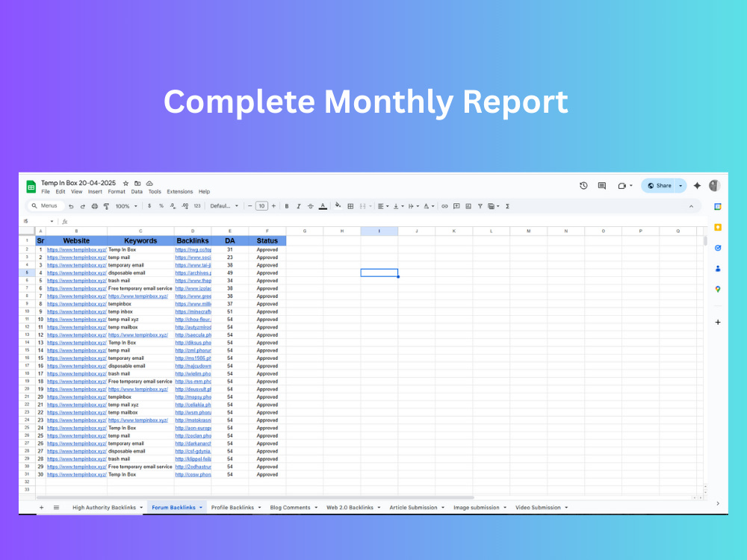
Task: Search the Menus box
Action: [x=46, y=206]
